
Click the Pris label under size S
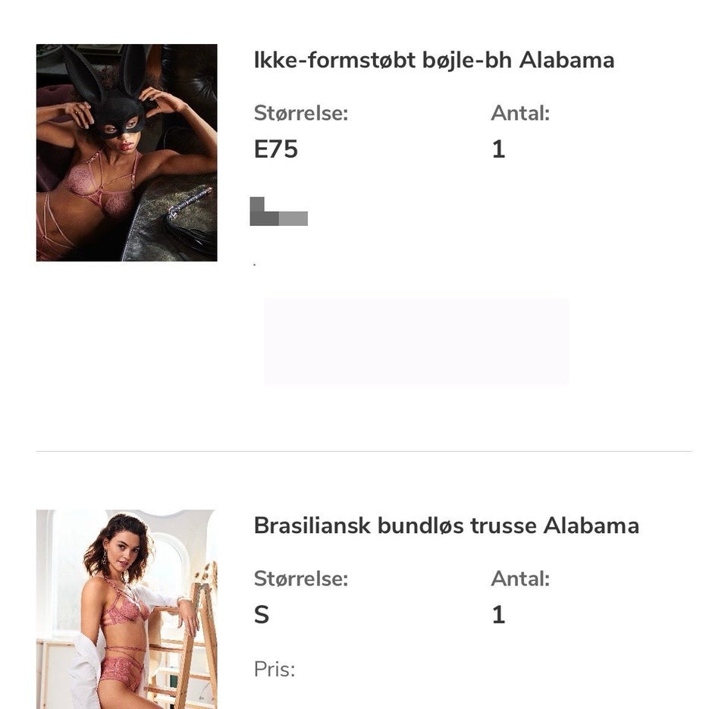pyautogui.click(x=274, y=670)
